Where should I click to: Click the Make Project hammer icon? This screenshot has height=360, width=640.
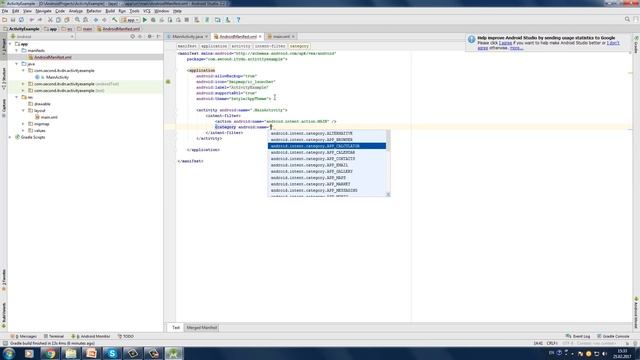point(115,20)
